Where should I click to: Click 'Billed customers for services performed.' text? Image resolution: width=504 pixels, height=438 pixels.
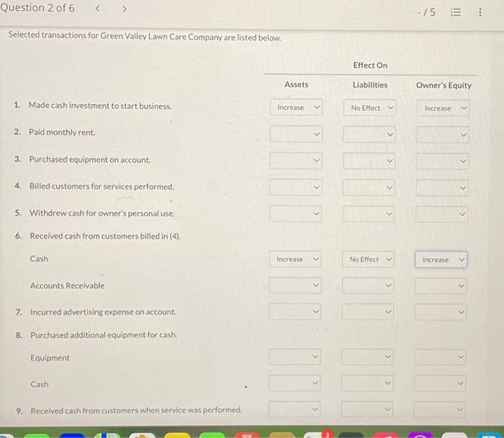click(x=102, y=186)
